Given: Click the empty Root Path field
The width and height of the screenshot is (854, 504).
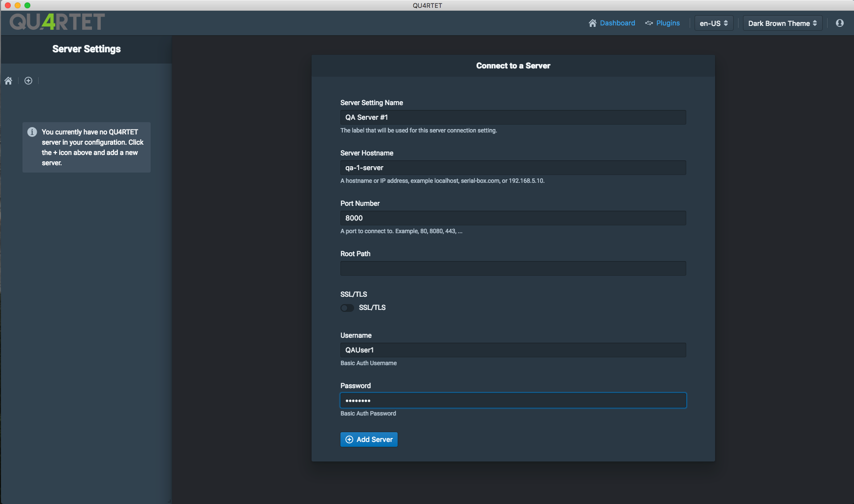Looking at the screenshot, I should tap(513, 268).
